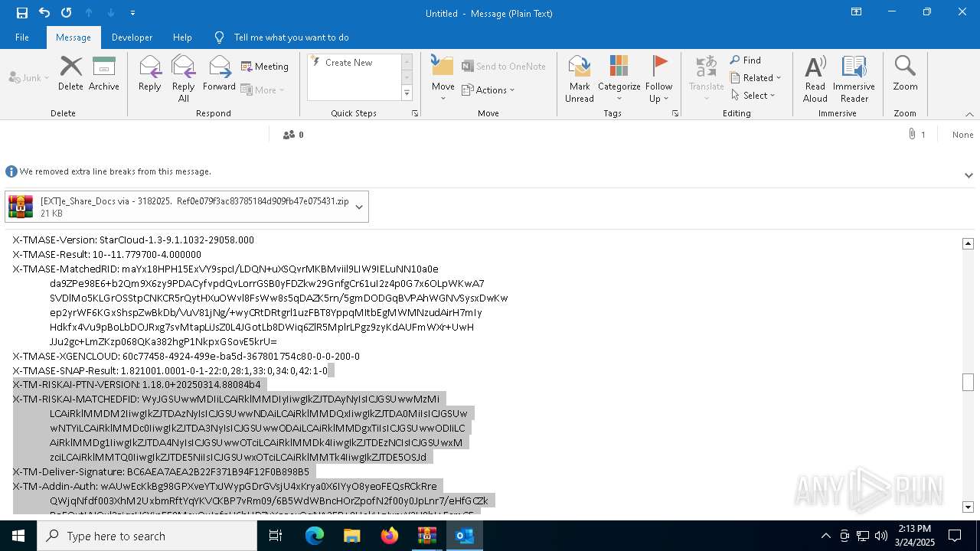Screen dimensions: 980x551
Task: Launch Microsoft Edge from the taskbar
Action: click(315, 536)
